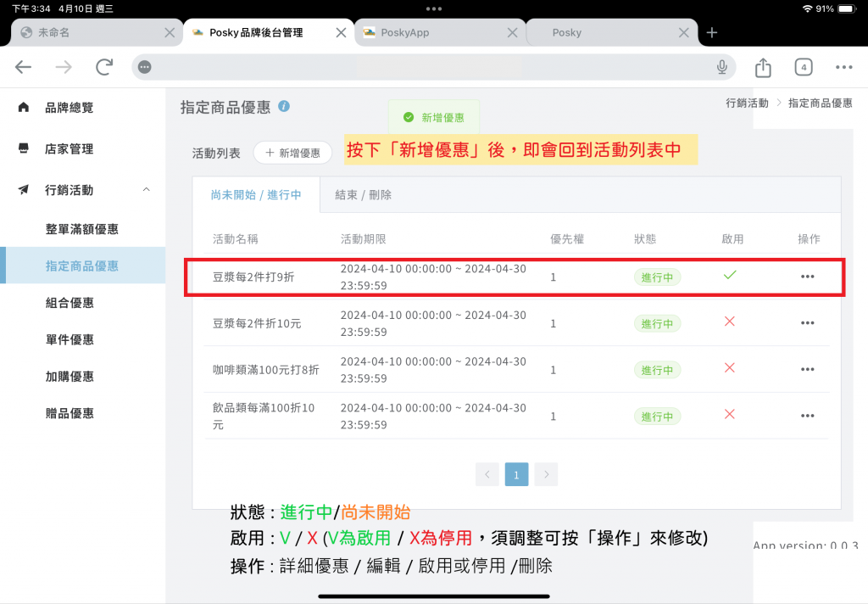Click the 啟用 column header
This screenshot has height=604, width=868.
point(732,239)
